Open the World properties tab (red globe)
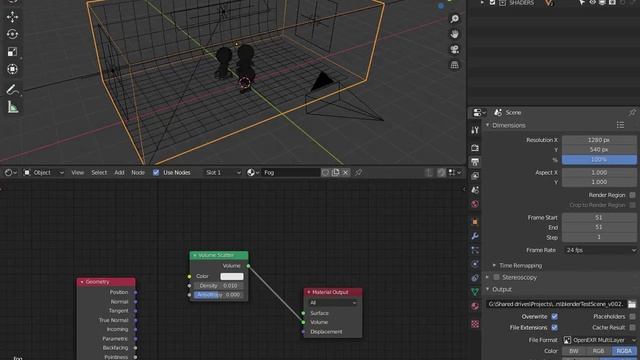This screenshot has width=640, height=360. pos(475,204)
